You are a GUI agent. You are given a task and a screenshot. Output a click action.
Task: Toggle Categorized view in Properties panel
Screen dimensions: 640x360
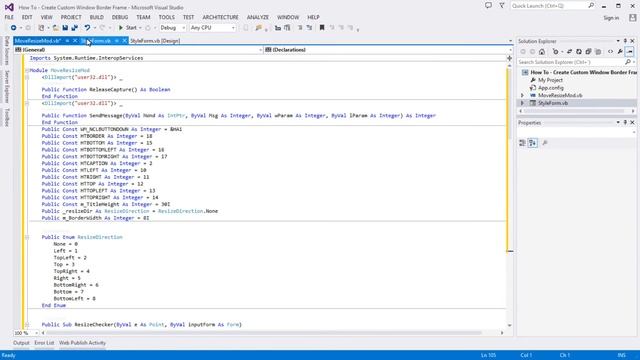pos(522,143)
